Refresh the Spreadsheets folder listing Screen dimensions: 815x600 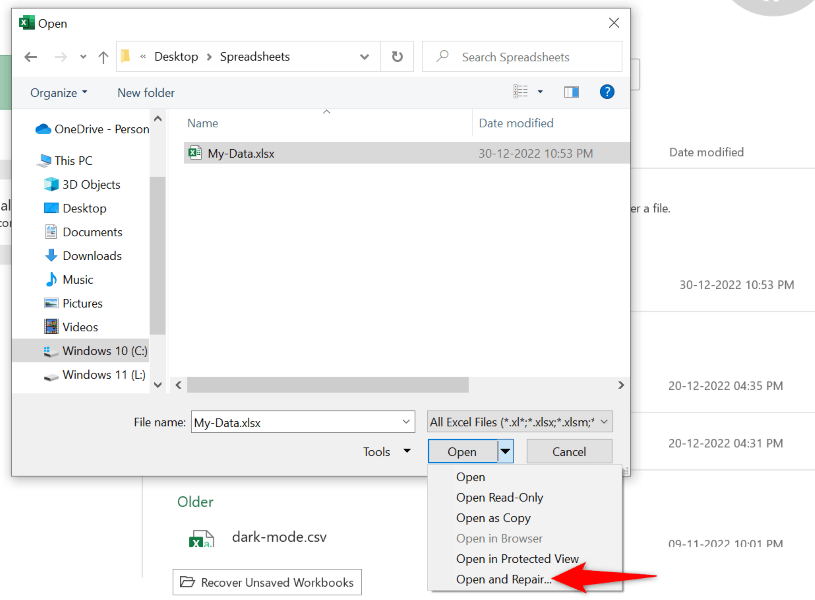click(397, 57)
